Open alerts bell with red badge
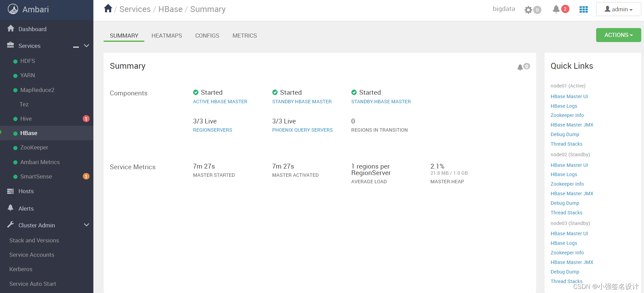644x293 pixels. [556, 9]
